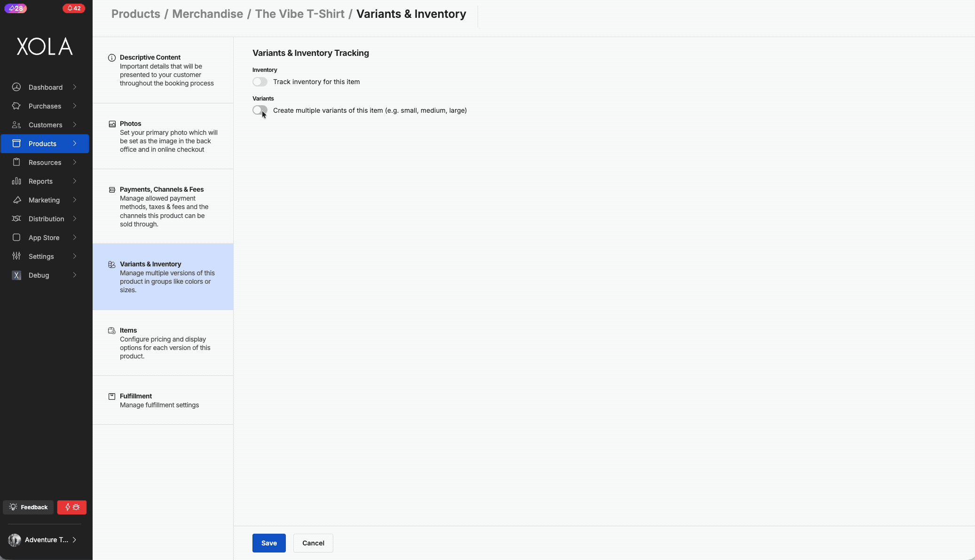Viewport: 975px width, 560px height.
Task: Open the Adventure T... account switcher
Action: 43,540
